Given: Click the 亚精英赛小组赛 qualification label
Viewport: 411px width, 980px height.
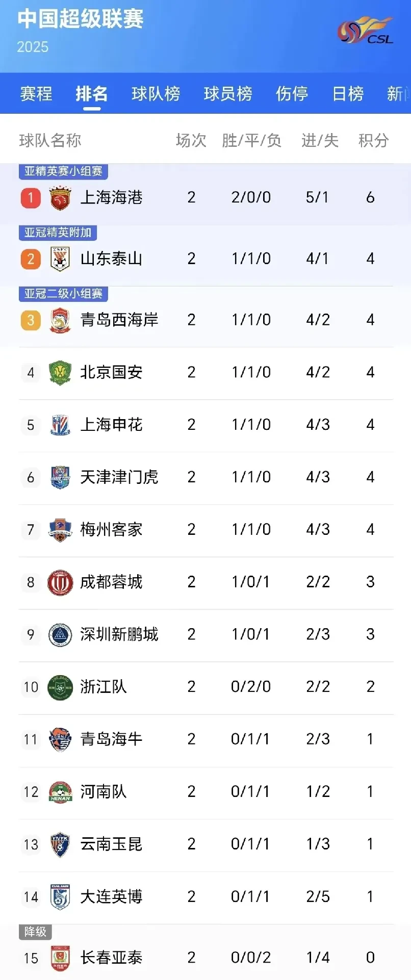Looking at the screenshot, I should [x=63, y=171].
